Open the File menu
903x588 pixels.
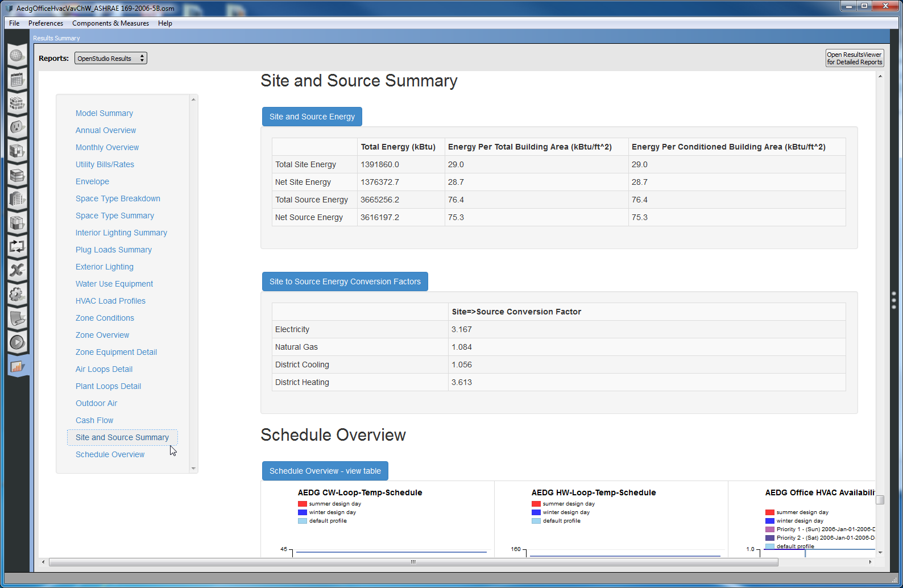[14, 23]
